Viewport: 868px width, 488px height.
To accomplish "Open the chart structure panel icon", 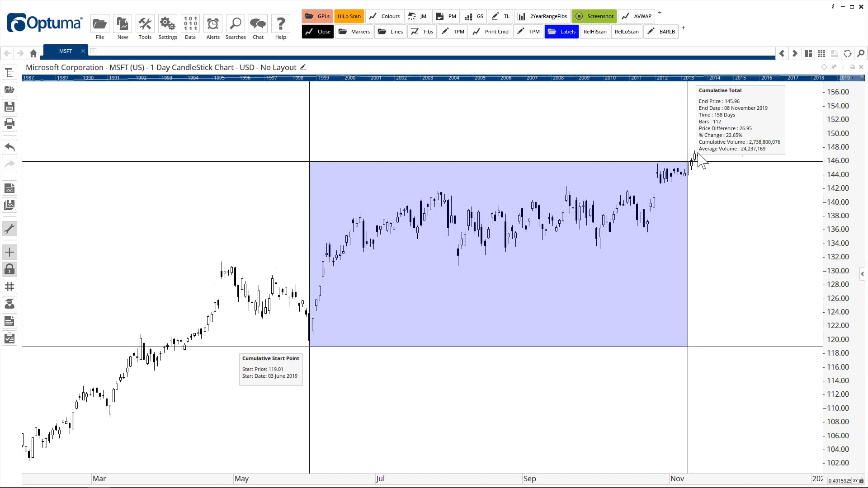I will point(9,72).
